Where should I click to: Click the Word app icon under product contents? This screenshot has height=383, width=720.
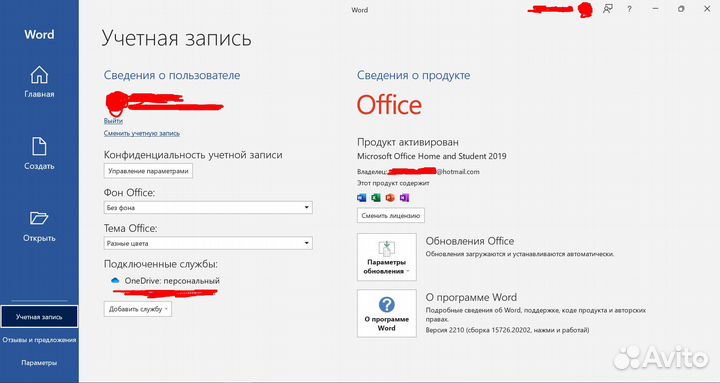coord(362,198)
